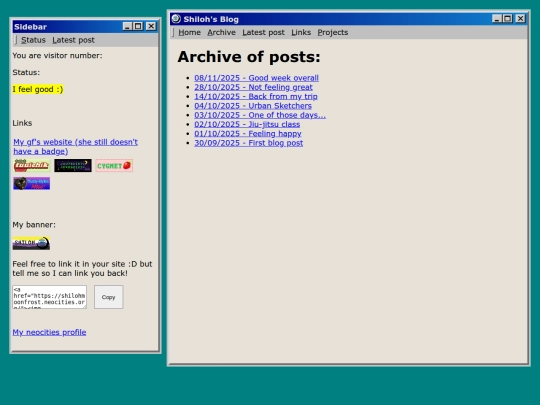Click the 'My banner:' label in sidebar
Viewport: 540px width, 405px height.
(34, 225)
